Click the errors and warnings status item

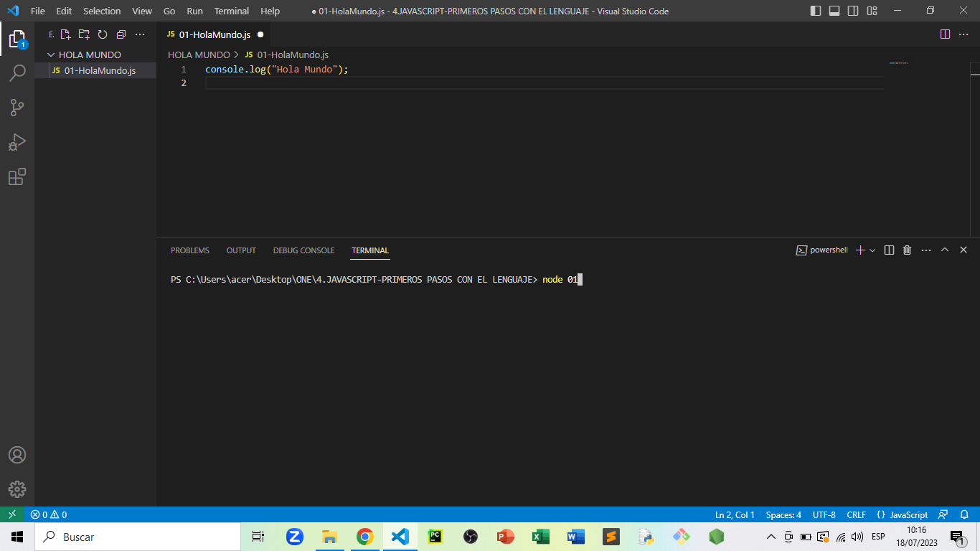(x=49, y=514)
